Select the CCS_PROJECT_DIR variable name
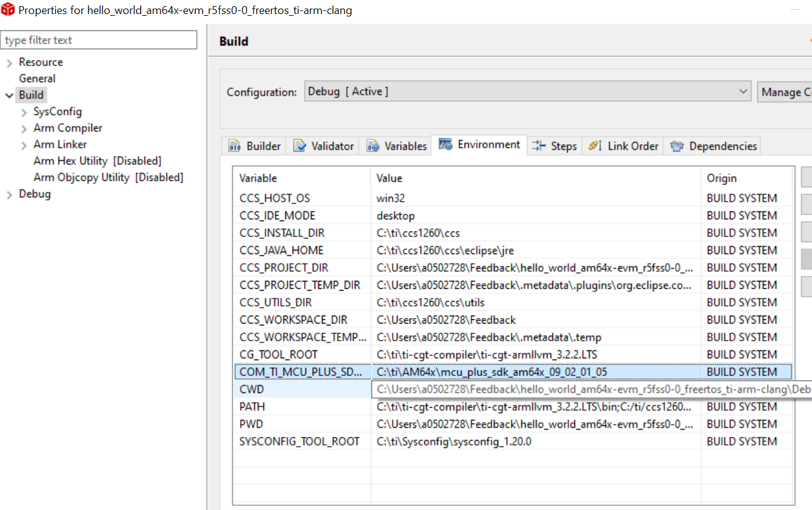Viewport: 812px width, 510px height. (x=283, y=267)
